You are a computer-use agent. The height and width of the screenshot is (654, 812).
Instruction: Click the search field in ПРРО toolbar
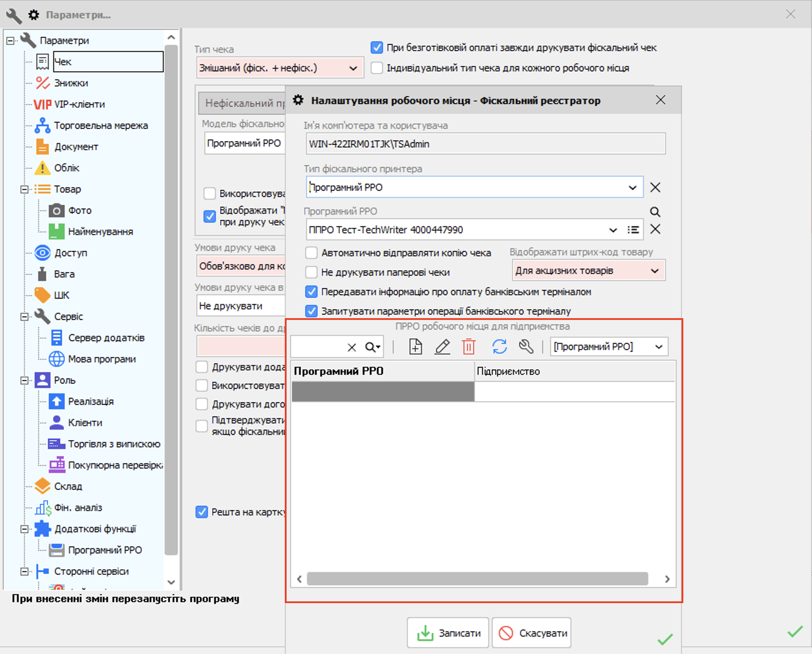(318, 347)
